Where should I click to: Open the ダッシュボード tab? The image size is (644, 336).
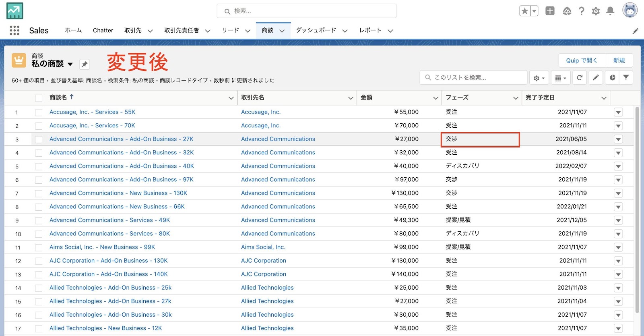click(x=316, y=30)
